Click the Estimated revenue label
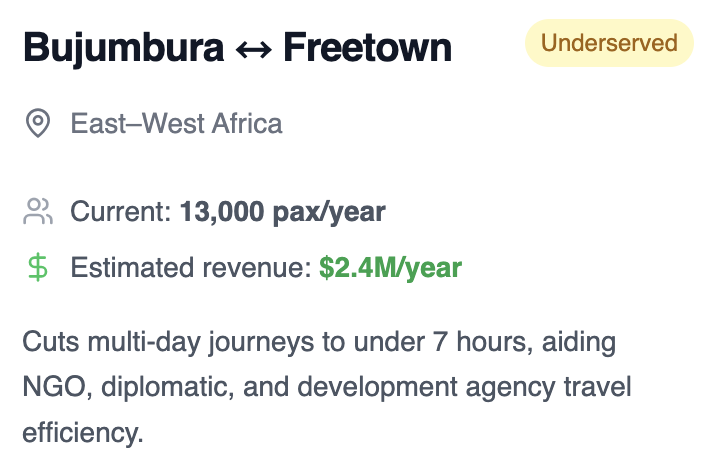The width and height of the screenshot is (720, 468). (x=191, y=267)
